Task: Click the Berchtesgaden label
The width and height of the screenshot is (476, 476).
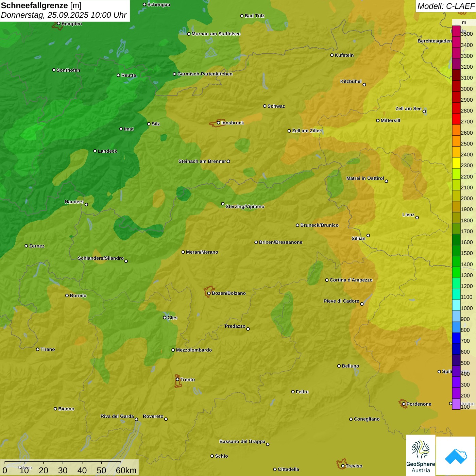Action: pos(435,41)
